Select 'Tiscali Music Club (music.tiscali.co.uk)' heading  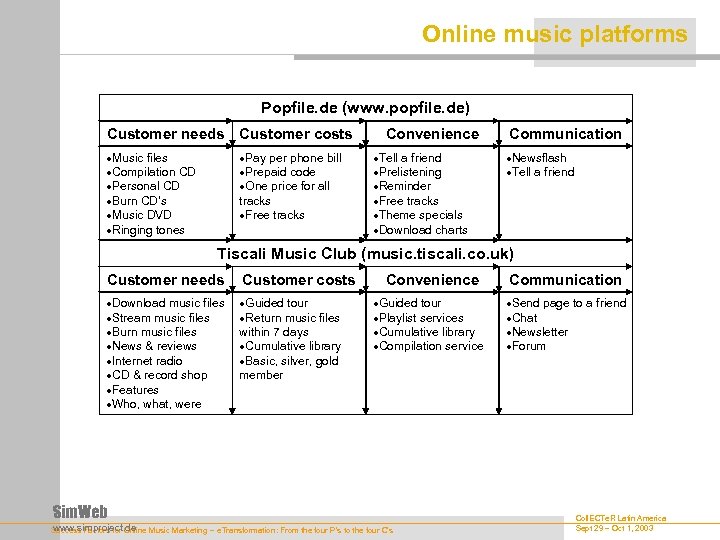pyautogui.click(x=366, y=253)
